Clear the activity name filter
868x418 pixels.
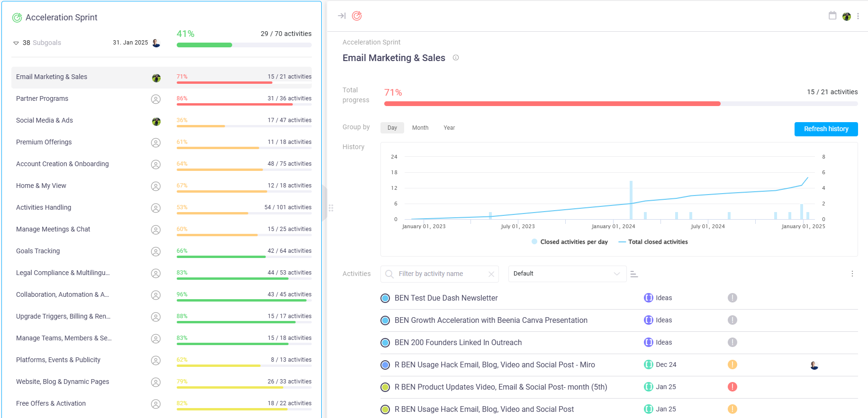[491, 274]
